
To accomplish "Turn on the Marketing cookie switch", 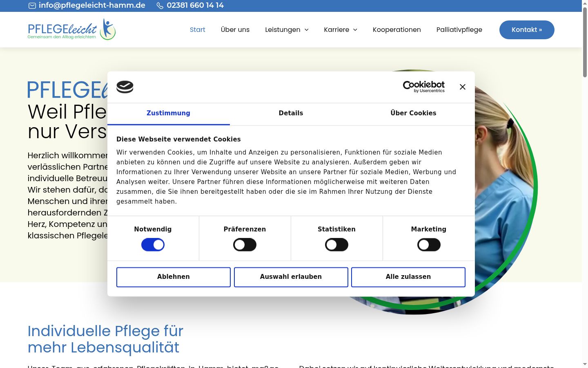I will click(x=429, y=245).
